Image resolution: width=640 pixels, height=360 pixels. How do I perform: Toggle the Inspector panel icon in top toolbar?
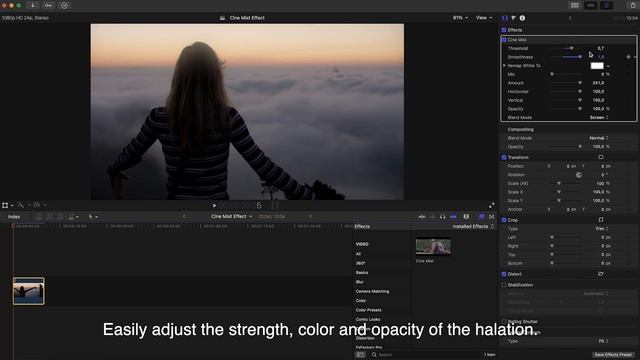click(x=606, y=5)
